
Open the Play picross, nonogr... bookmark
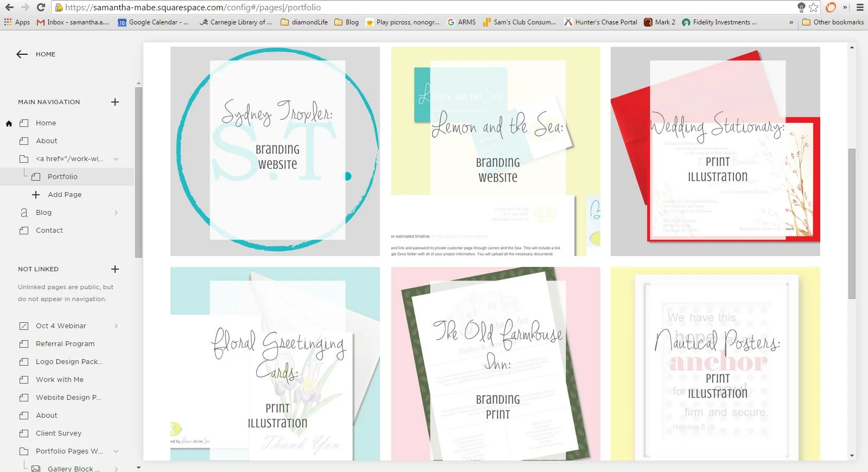pyautogui.click(x=403, y=22)
